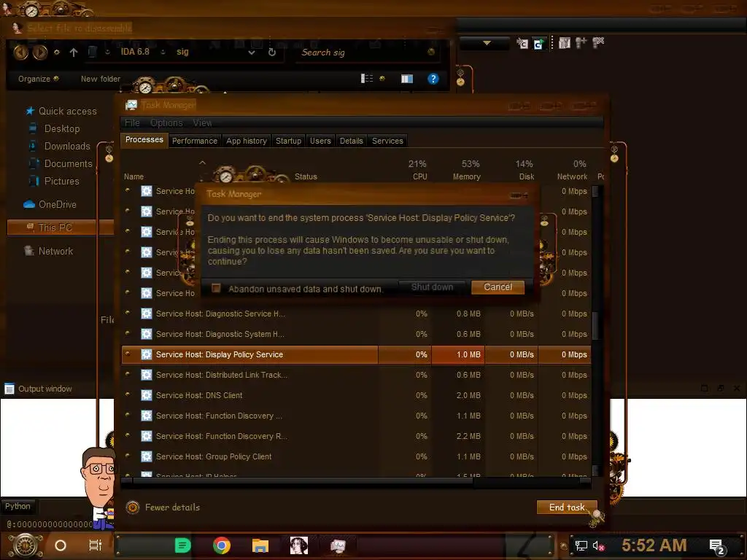Switch to the Performance tab
The image size is (747, 560).
tap(194, 141)
